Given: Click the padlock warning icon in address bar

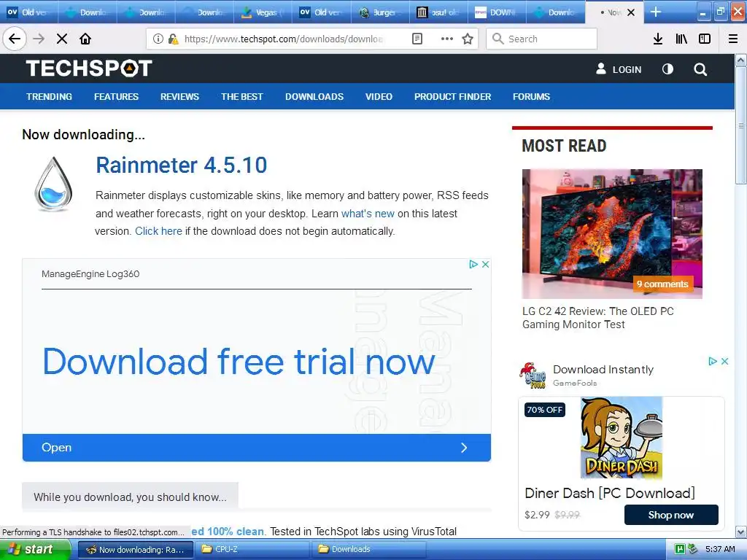Looking at the screenshot, I should (x=173, y=39).
